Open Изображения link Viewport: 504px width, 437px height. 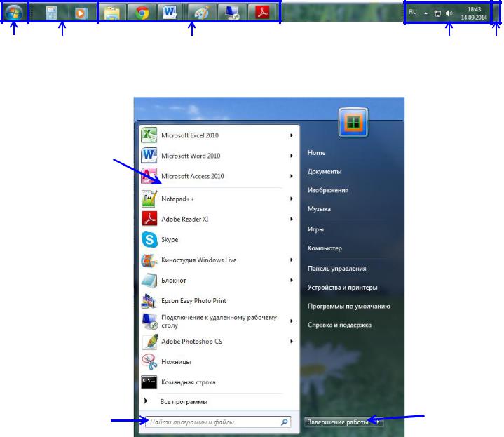pyautogui.click(x=328, y=190)
